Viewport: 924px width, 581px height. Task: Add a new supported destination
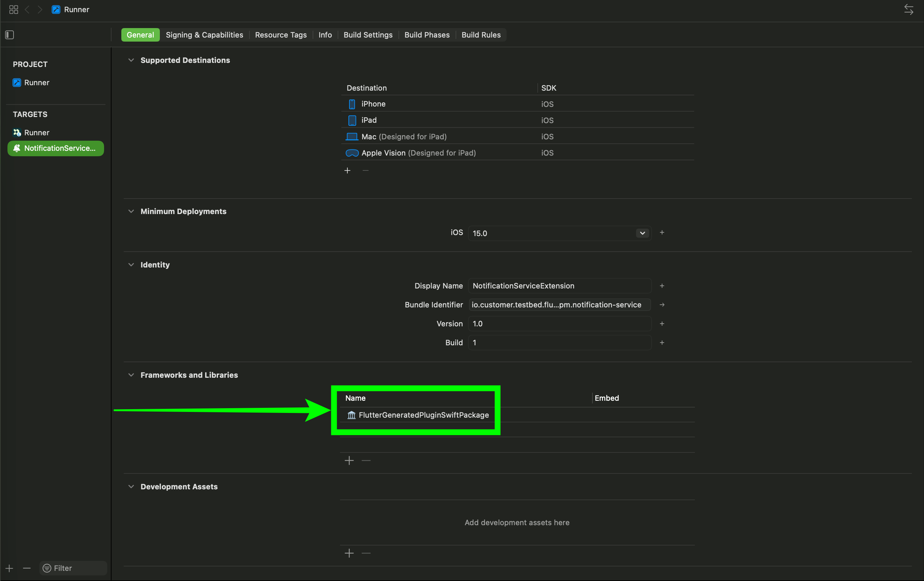pos(347,170)
